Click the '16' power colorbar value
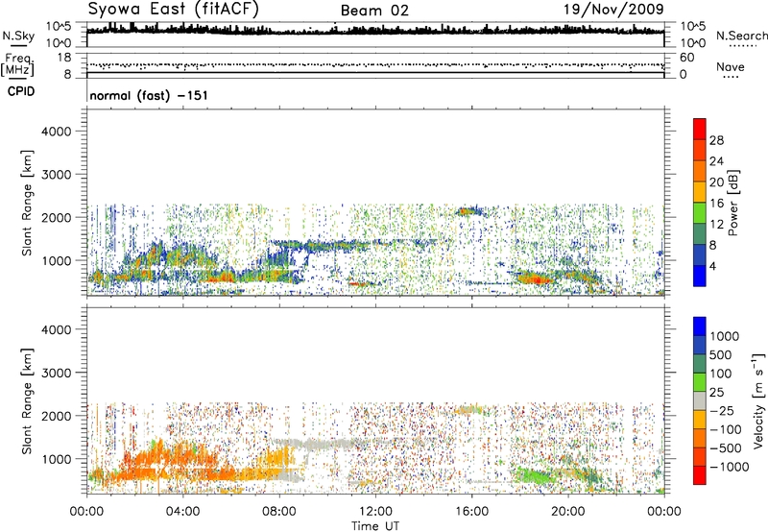 (x=716, y=204)
